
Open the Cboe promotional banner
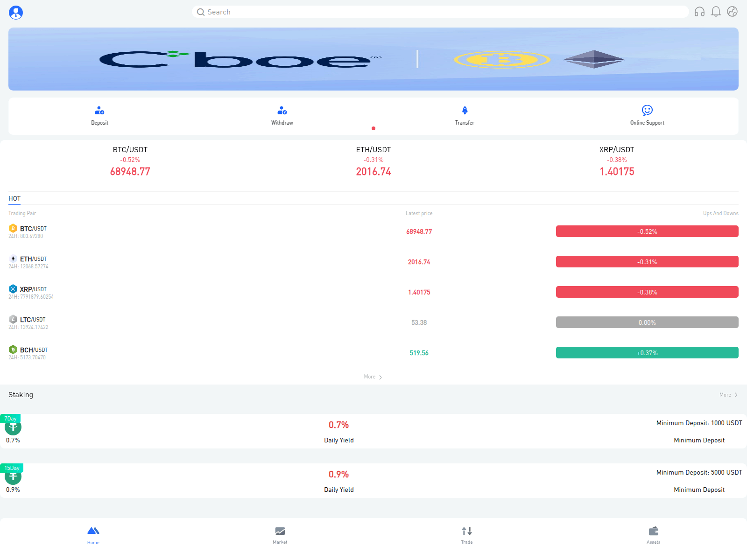pyautogui.click(x=373, y=59)
